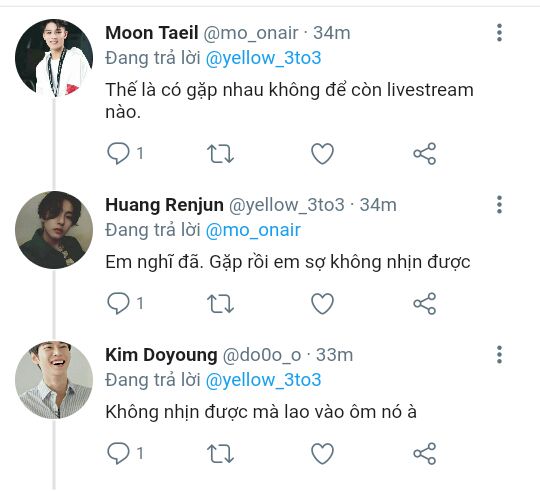The height and width of the screenshot is (491, 540).
Task: View Kim Doyoung's profile avatar
Action: coord(54,380)
